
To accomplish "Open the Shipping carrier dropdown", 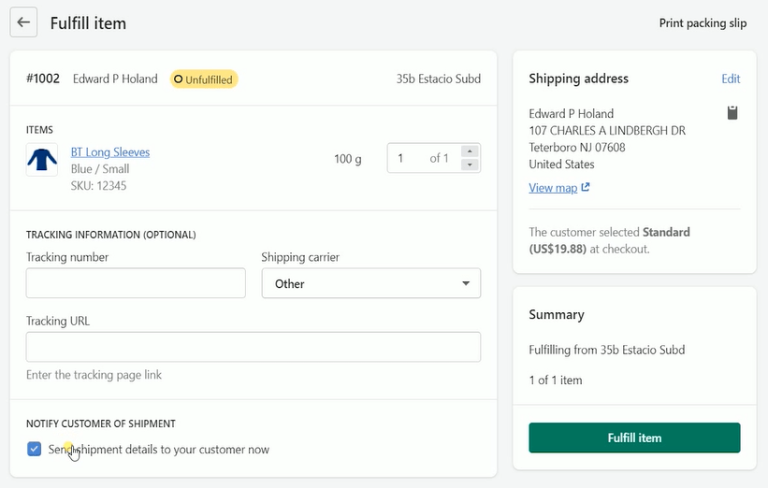I will tap(371, 284).
